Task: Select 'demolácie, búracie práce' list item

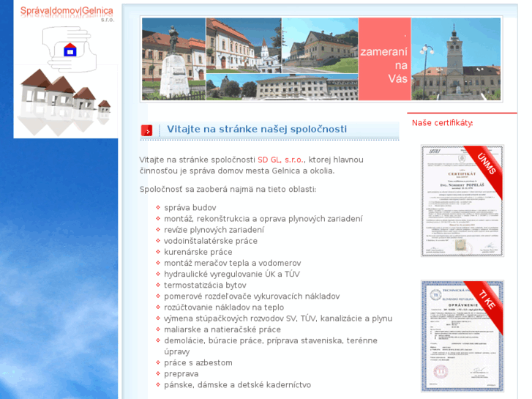Action: 271,346
